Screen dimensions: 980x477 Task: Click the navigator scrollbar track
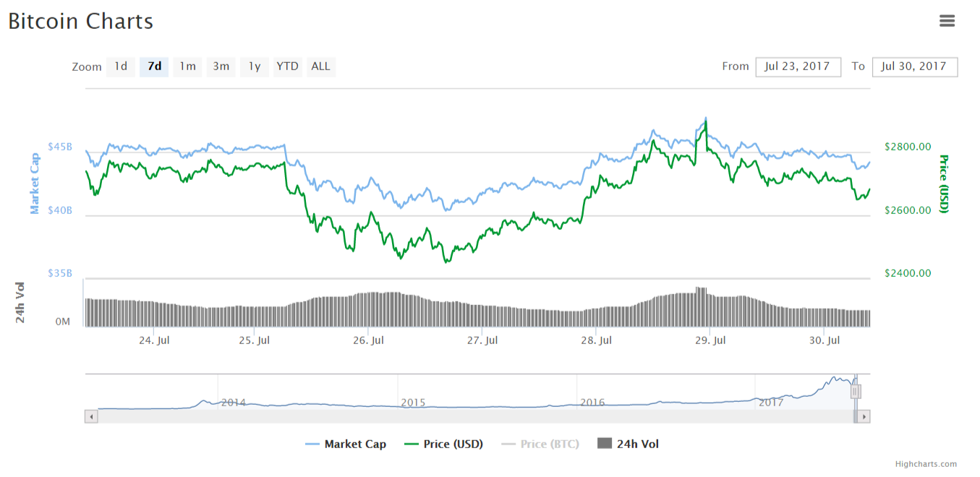(x=470, y=416)
